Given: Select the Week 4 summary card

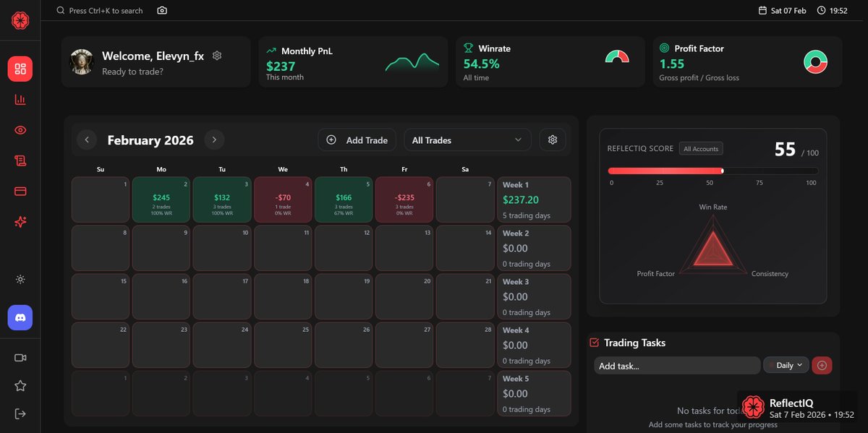Looking at the screenshot, I should coord(534,345).
